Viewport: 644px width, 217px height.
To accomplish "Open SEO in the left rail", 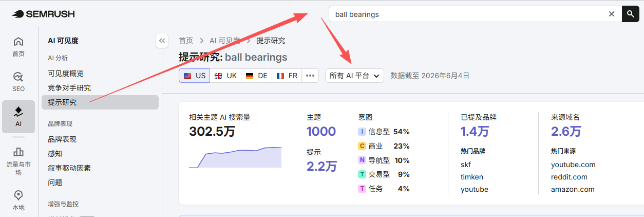I will tap(18, 82).
